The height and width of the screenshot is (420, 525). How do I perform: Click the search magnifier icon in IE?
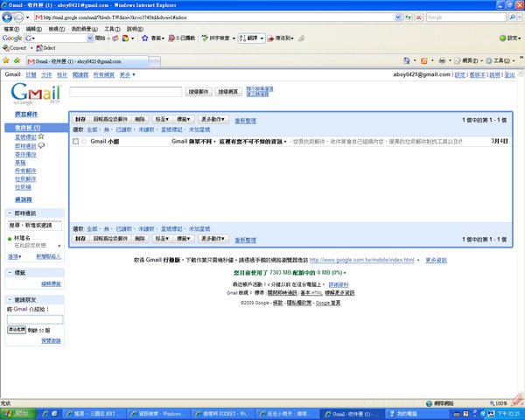(512, 17)
